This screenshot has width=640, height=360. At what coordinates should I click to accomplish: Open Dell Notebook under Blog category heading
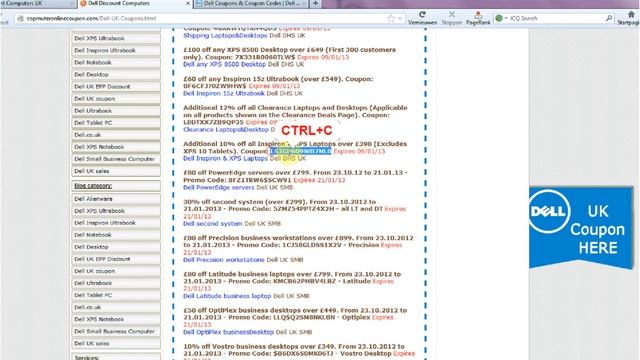pos(116,235)
